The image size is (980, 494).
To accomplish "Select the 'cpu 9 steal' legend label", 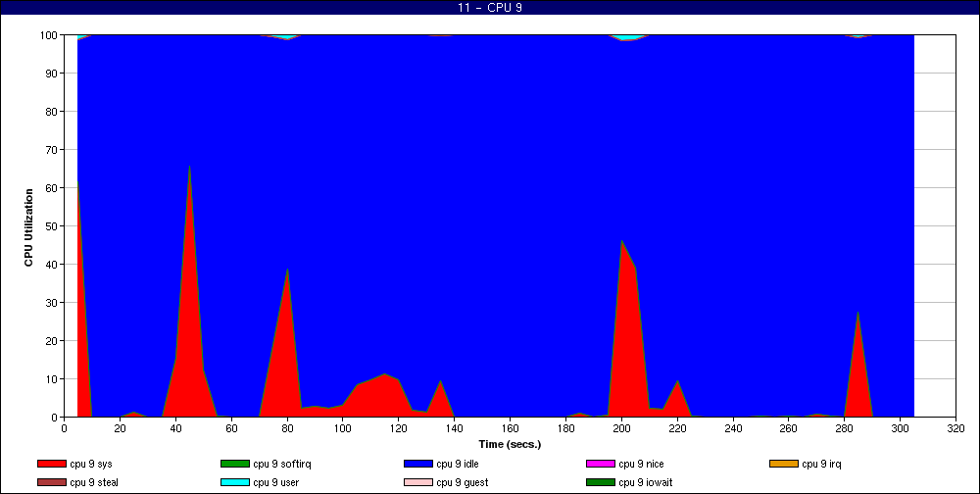I will tap(94, 483).
